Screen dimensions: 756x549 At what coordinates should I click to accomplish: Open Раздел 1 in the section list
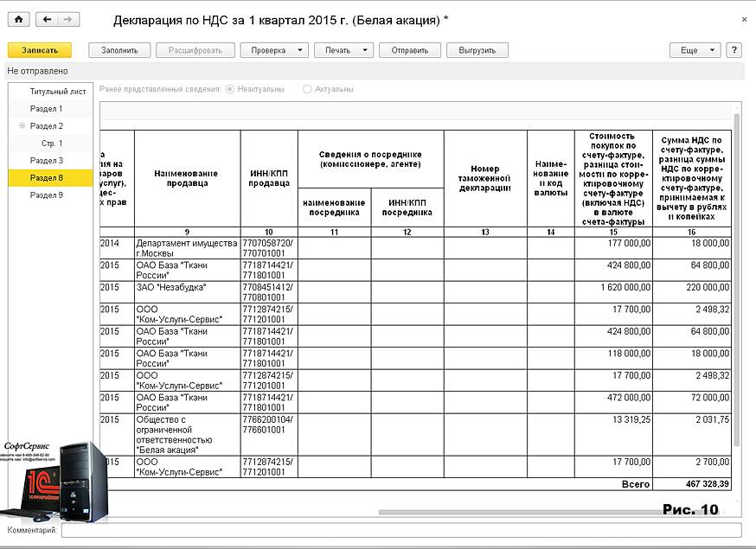tap(51, 109)
